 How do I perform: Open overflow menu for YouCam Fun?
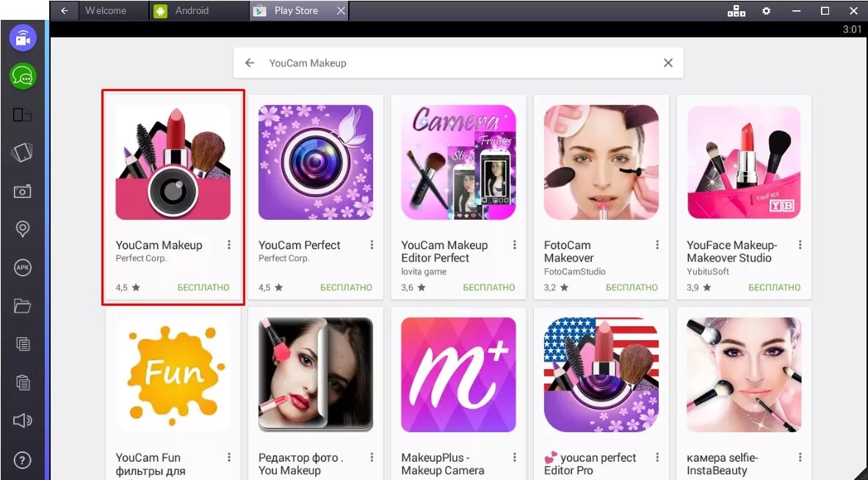(229, 457)
